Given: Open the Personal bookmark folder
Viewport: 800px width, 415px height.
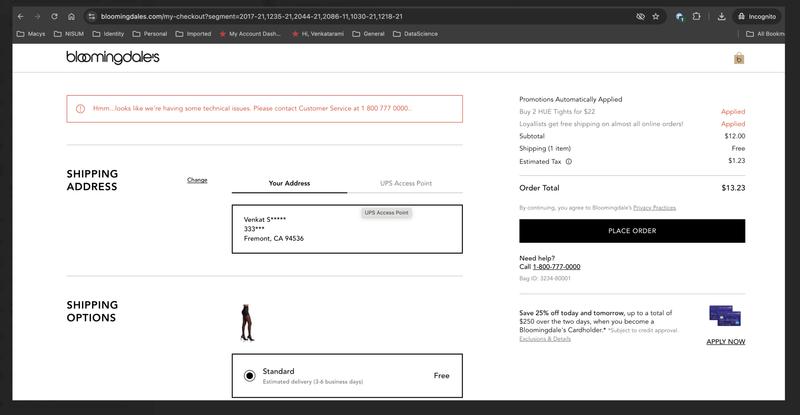Looking at the screenshot, I should (150, 34).
